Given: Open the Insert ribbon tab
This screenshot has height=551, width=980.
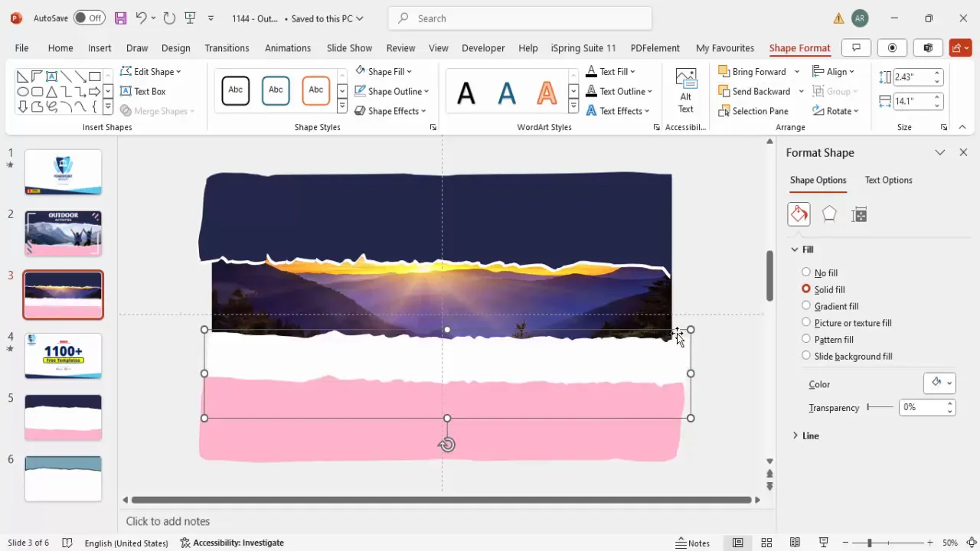Looking at the screenshot, I should pyautogui.click(x=100, y=47).
